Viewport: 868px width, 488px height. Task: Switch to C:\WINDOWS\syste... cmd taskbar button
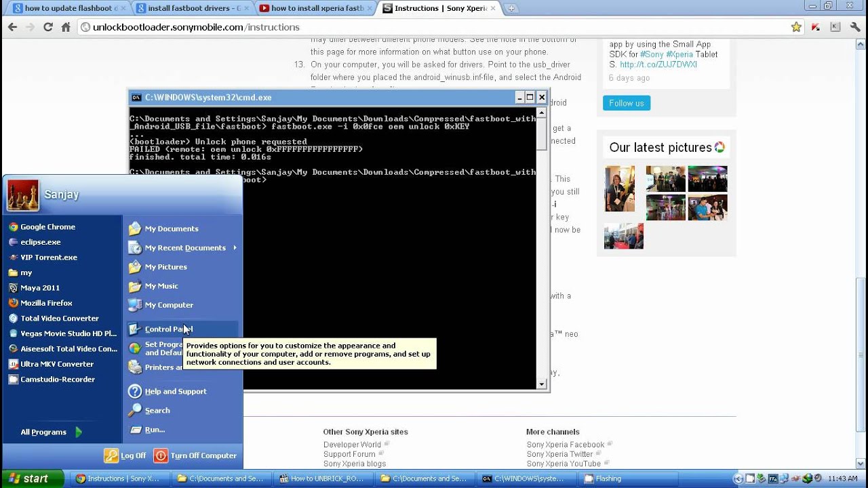[526, 479]
